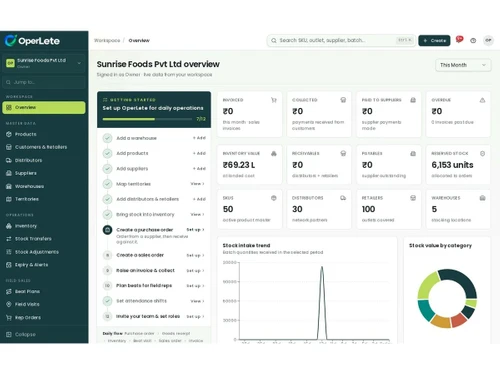
Task: Select Overview in the sidebar
Action: click(44, 108)
